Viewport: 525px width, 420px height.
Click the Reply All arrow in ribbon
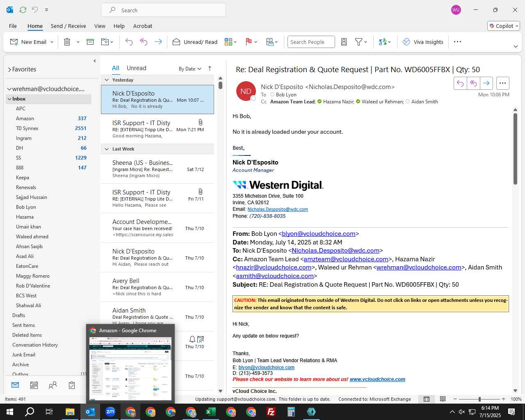(x=144, y=42)
